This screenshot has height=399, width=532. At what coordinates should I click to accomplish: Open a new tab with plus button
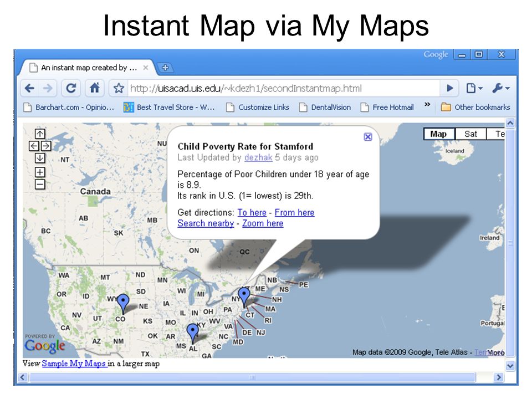point(165,68)
